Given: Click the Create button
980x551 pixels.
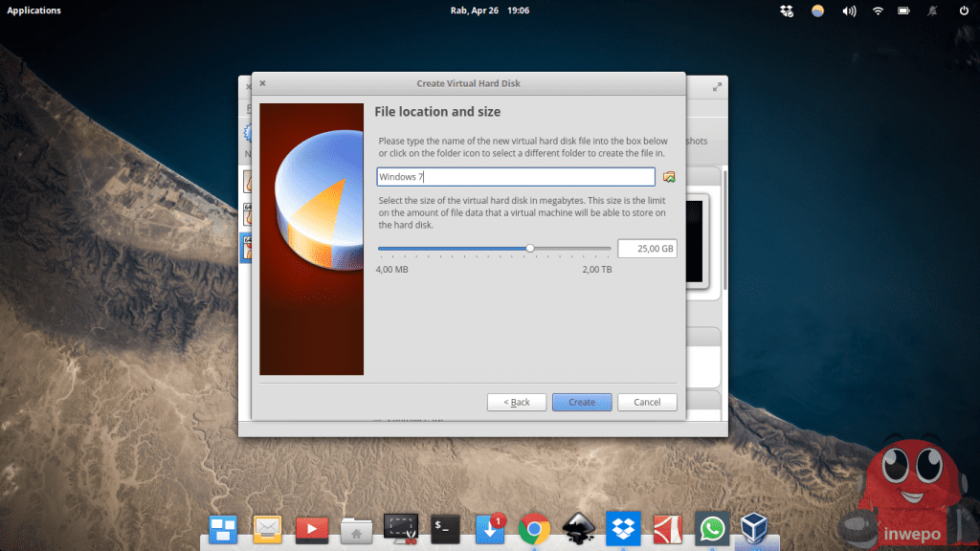Looking at the screenshot, I should pyautogui.click(x=581, y=402).
